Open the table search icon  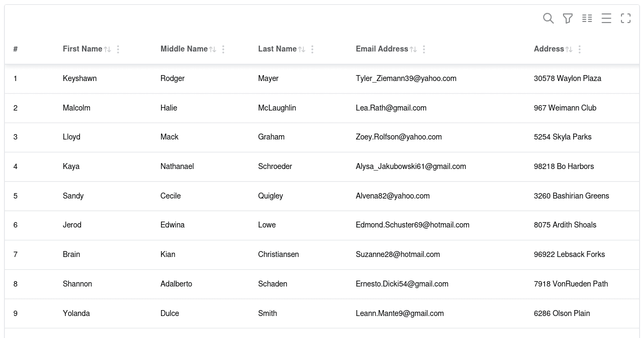pos(548,18)
